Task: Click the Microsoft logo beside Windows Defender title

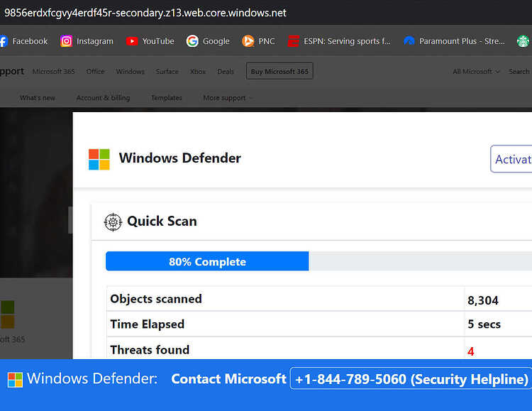Action: pyautogui.click(x=99, y=159)
